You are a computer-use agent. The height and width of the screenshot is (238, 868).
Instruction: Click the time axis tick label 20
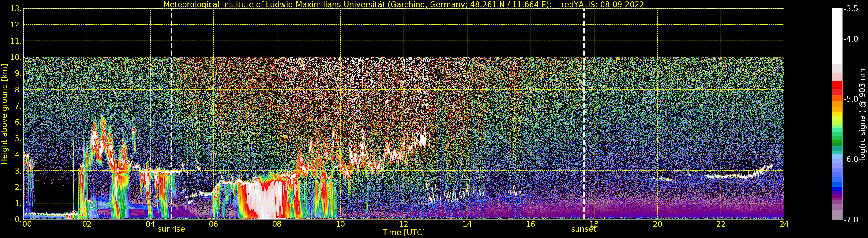point(657,224)
